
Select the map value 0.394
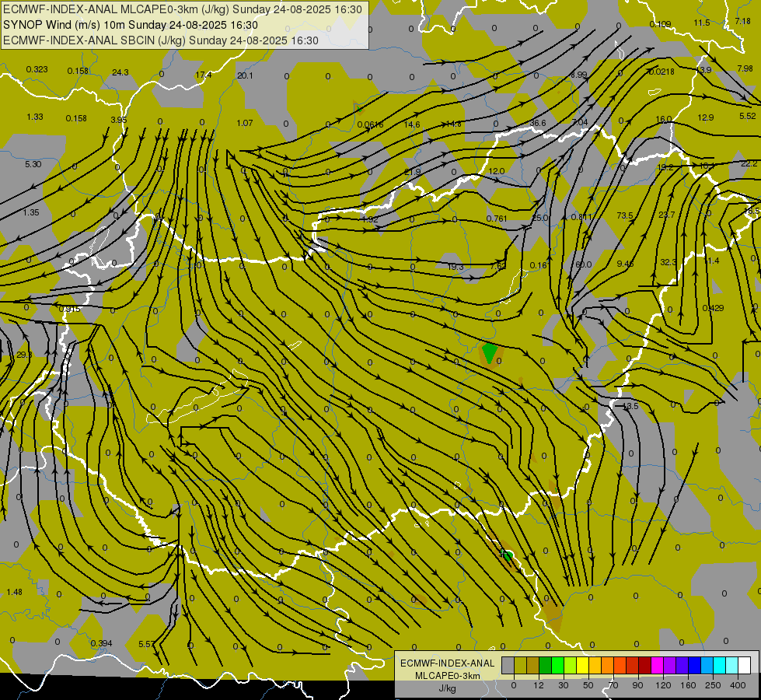(101, 643)
